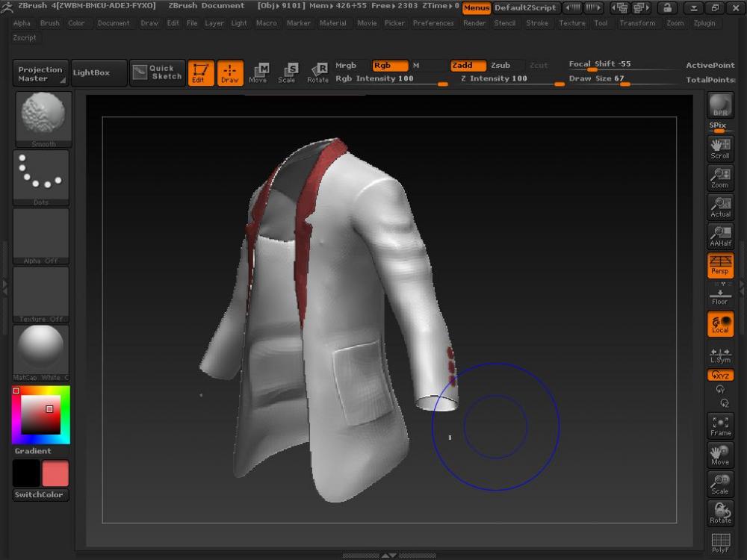Open the Preferences menu
747x560 pixels.
[433, 23]
